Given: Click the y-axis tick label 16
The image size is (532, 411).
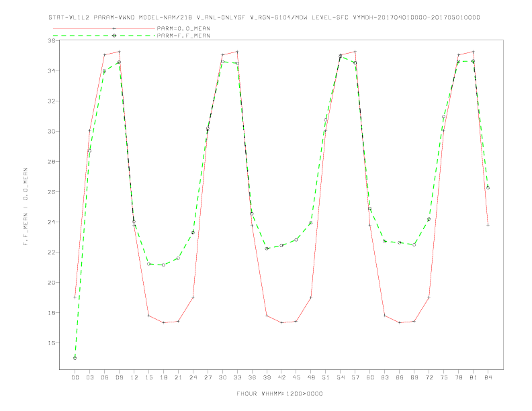Looking at the screenshot, I should (x=52, y=343).
